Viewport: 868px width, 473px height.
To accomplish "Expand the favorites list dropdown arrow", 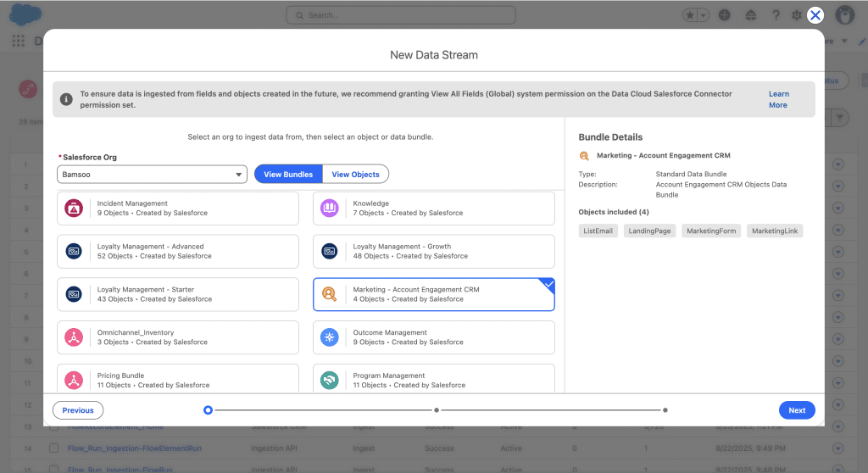I will [x=703, y=15].
